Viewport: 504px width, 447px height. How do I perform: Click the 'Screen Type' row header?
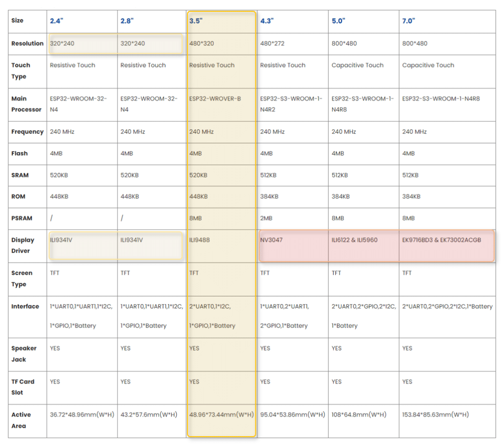coord(22,278)
